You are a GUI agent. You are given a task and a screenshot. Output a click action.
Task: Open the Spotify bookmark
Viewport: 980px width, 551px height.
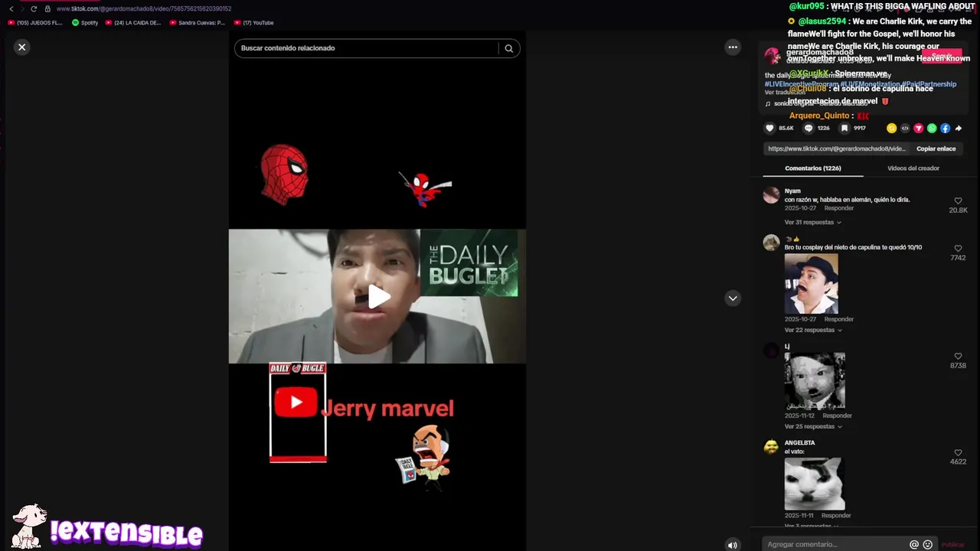click(85, 23)
